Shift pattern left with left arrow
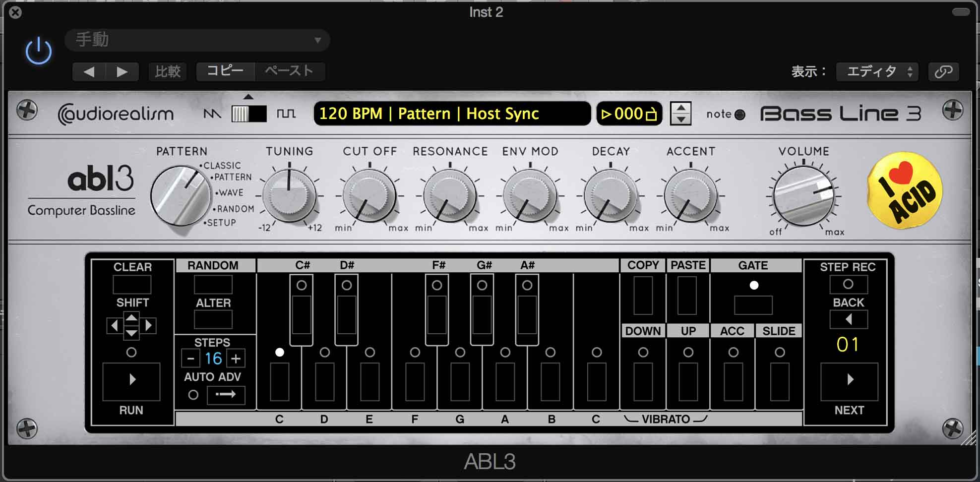 pyautogui.click(x=115, y=325)
